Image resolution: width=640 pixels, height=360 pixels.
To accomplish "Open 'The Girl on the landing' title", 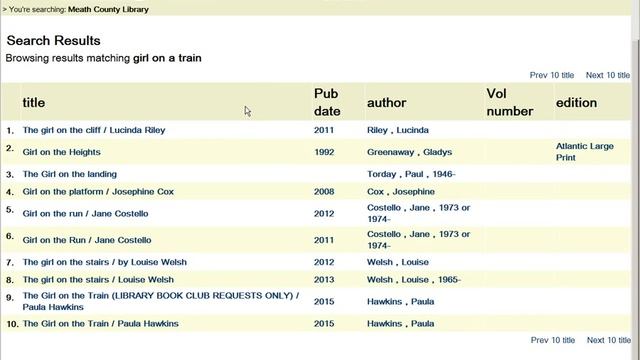I will click(x=70, y=174).
